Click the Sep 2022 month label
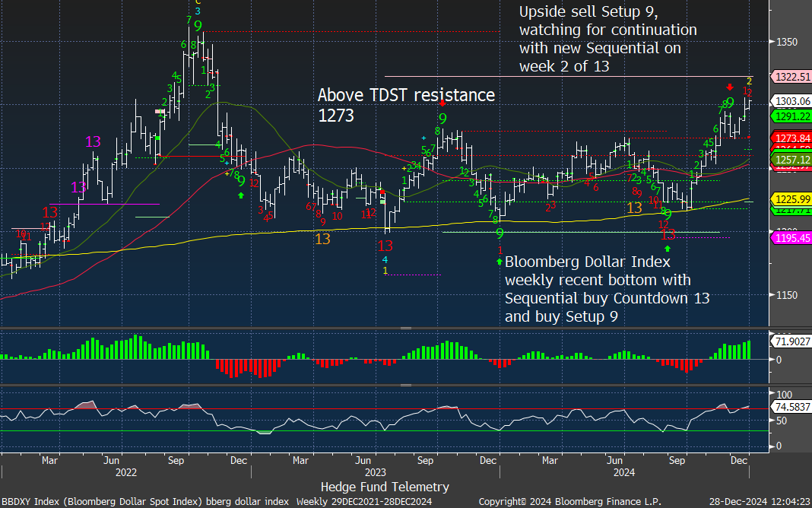812x508 pixels. (176, 460)
